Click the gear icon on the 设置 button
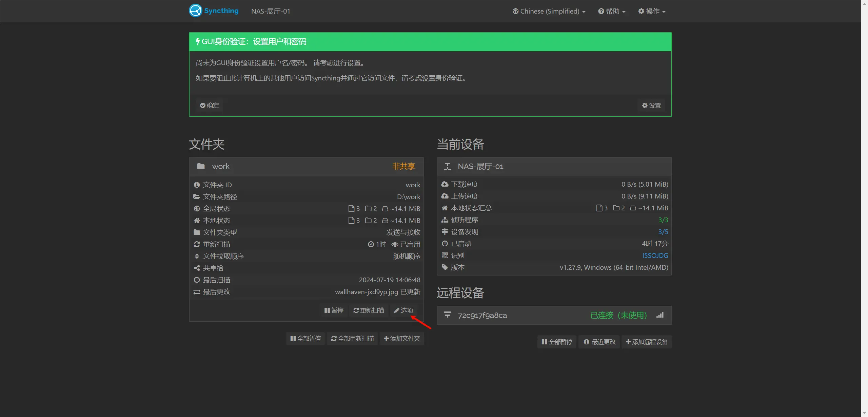 point(645,105)
